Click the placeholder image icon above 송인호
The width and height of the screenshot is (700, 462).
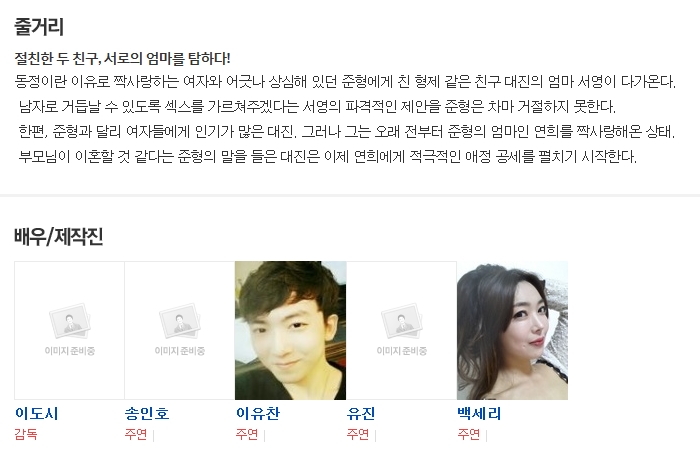[x=179, y=330]
